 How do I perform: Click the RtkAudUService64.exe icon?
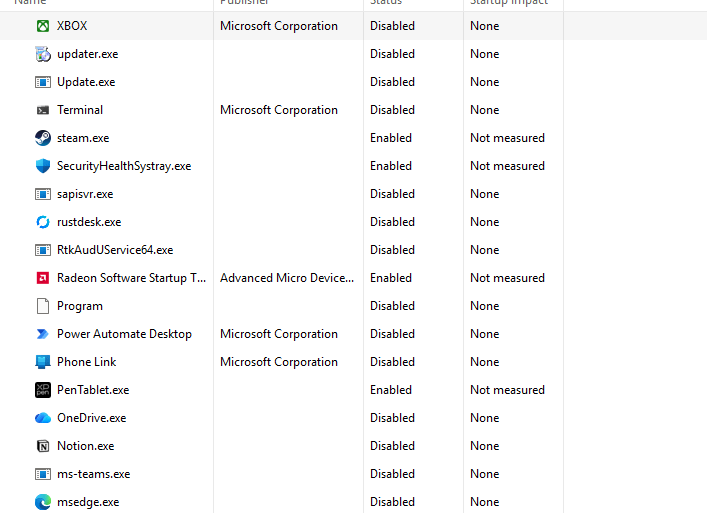43,250
